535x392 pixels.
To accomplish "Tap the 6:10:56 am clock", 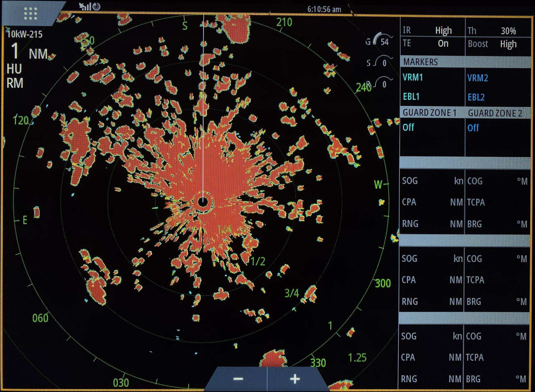I will [324, 9].
